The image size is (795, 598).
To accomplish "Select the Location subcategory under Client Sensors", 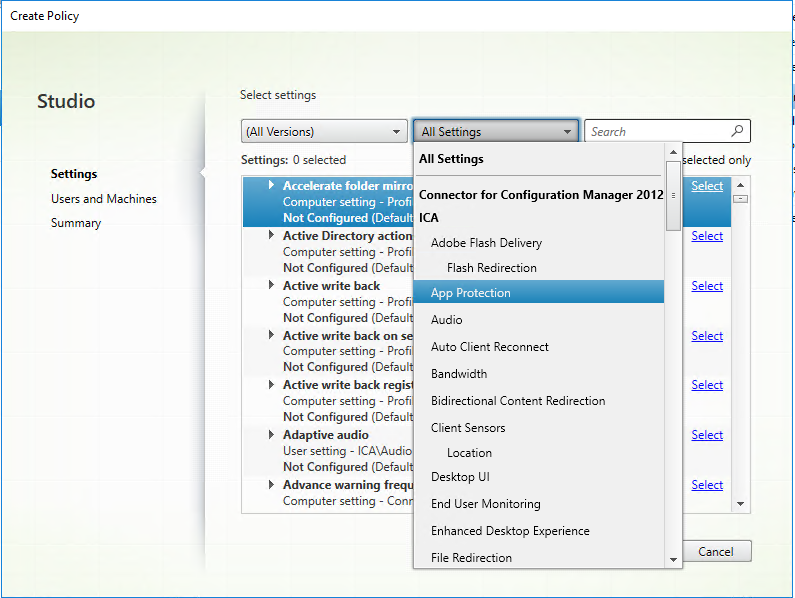I will (469, 453).
